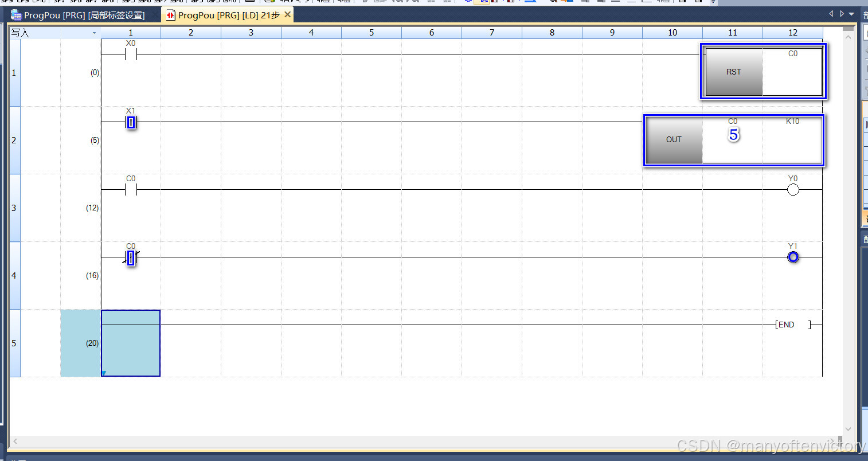Select column header 3
The image size is (868, 461).
pos(251,33)
